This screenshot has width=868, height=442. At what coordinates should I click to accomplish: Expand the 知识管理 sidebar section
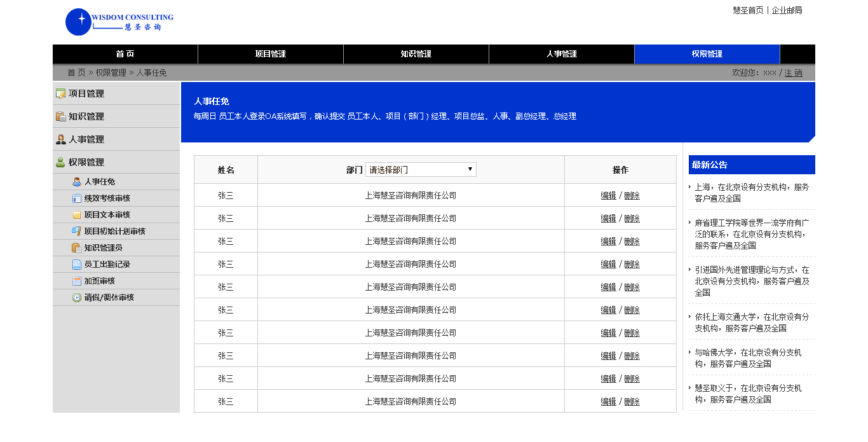(x=86, y=116)
